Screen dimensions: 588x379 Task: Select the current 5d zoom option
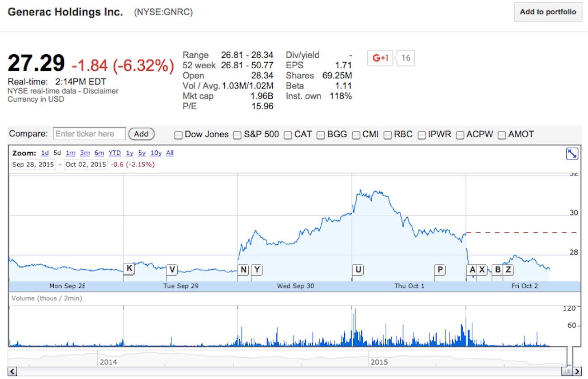57,153
